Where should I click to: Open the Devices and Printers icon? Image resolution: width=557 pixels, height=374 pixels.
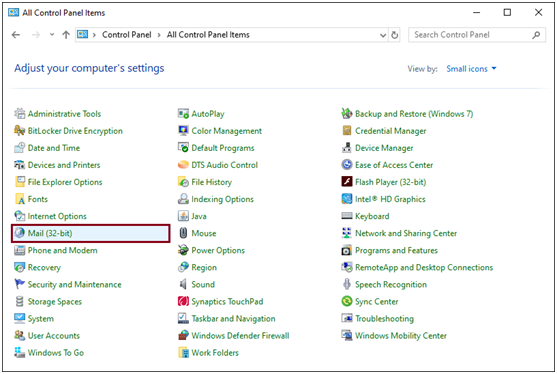[x=20, y=165]
